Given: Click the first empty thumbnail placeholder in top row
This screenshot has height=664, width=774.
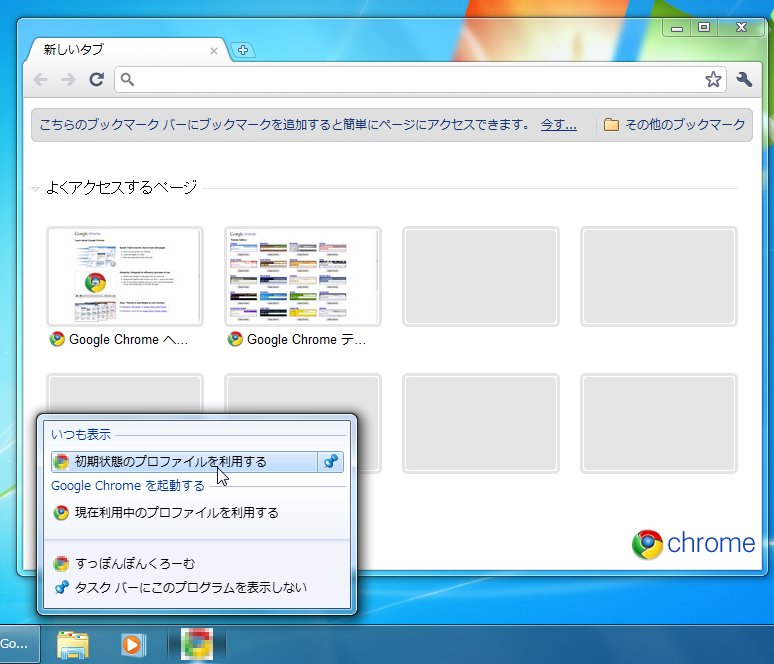Looking at the screenshot, I should point(481,276).
